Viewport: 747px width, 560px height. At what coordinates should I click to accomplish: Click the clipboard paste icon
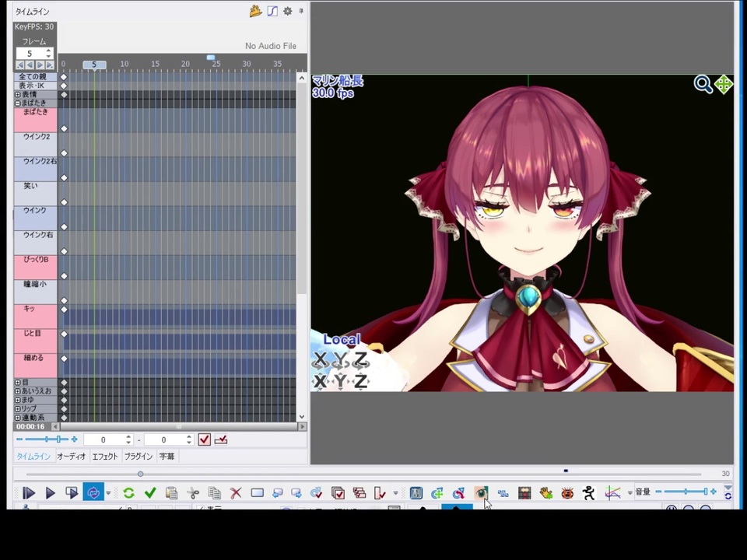tap(171, 493)
